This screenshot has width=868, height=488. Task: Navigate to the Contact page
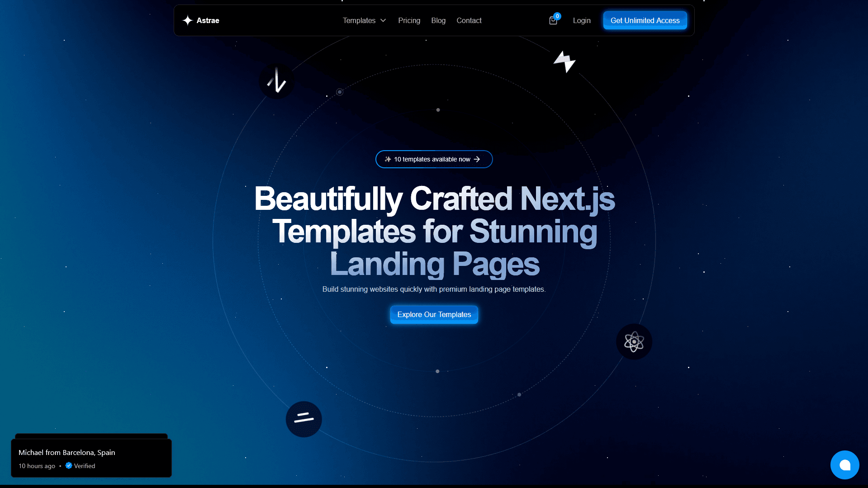click(469, 20)
